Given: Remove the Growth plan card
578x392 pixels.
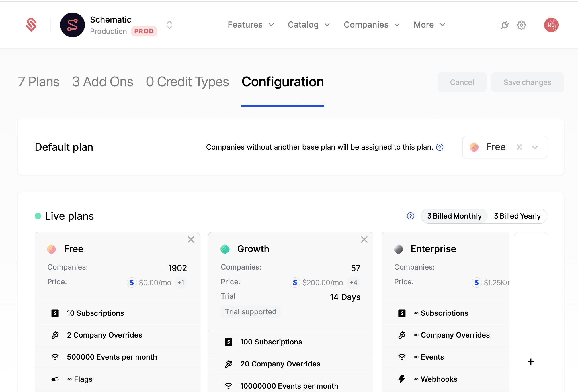Looking at the screenshot, I should pyautogui.click(x=364, y=240).
